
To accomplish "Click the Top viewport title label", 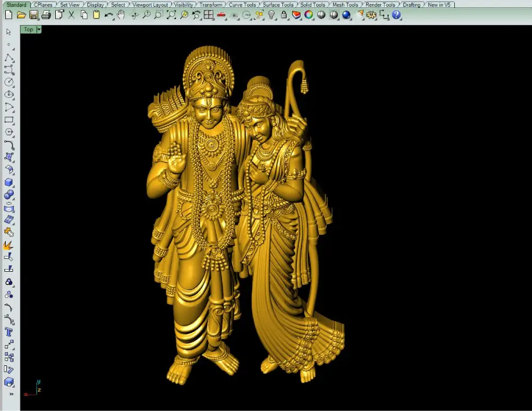I will [29, 29].
